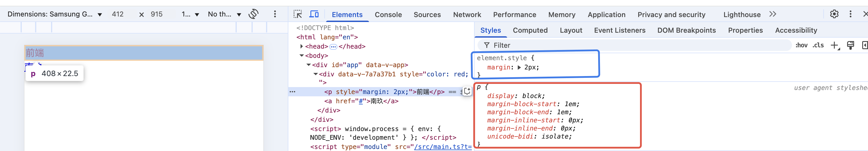Toggle the :hov element state panel

click(x=801, y=45)
